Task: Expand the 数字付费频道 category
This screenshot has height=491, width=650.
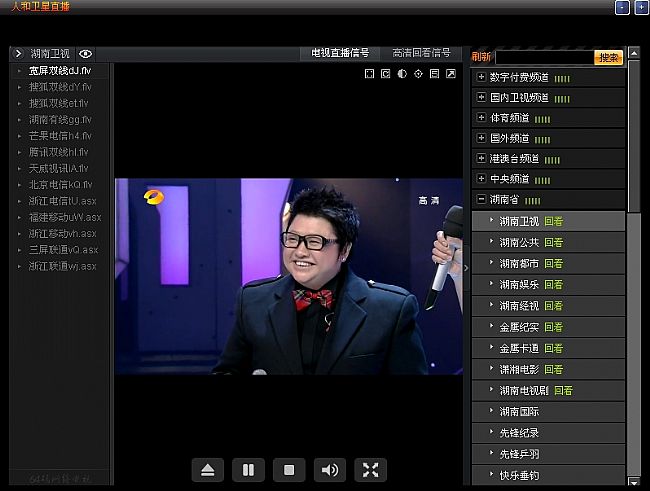Action: tap(481, 77)
